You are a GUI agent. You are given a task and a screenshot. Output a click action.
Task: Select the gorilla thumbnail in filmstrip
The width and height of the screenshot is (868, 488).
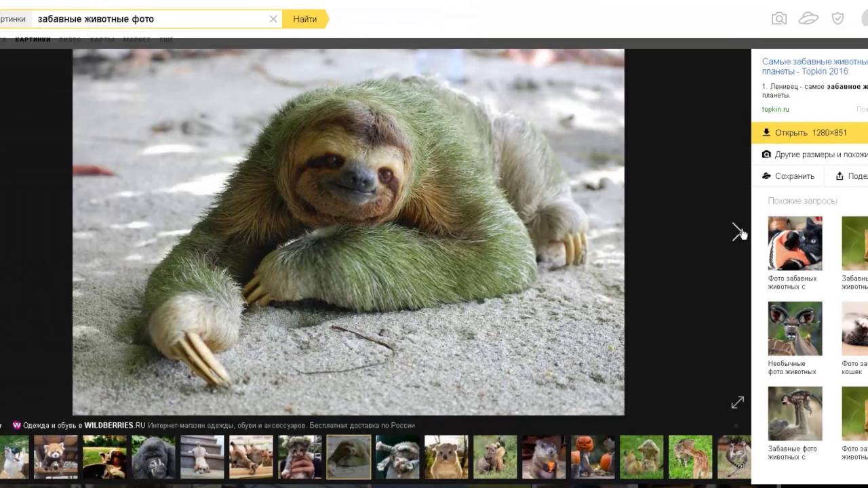pos(153,457)
